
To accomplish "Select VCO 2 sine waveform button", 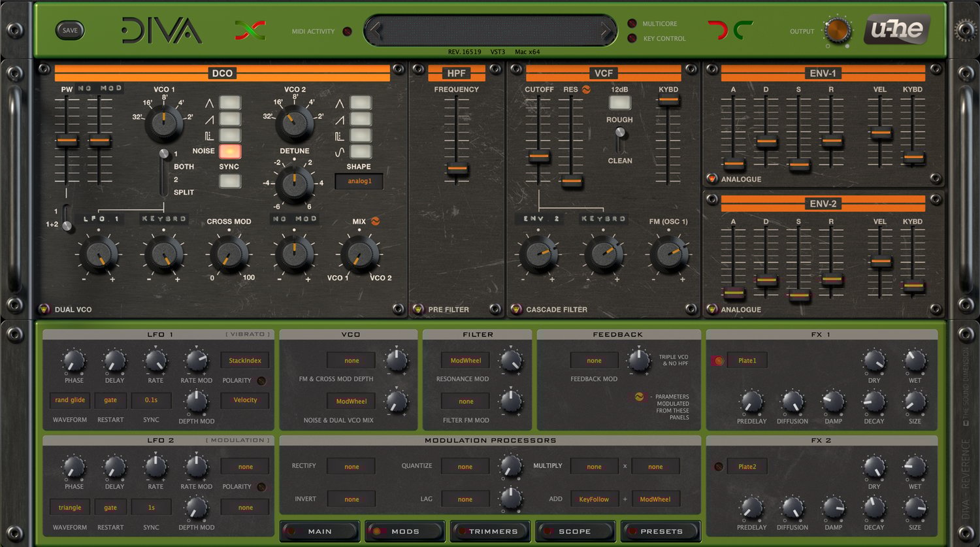I will 361,152.
